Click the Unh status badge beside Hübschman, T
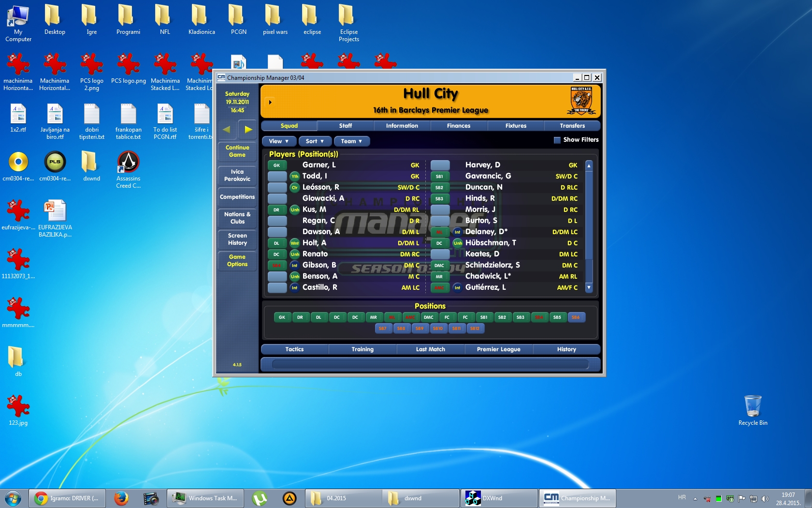 (458, 243)
